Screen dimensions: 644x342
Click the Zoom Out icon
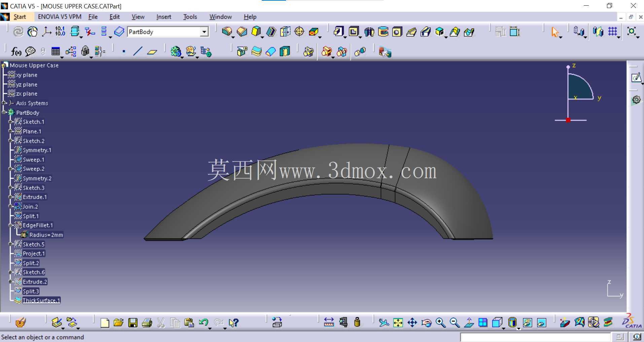point(455,322)
